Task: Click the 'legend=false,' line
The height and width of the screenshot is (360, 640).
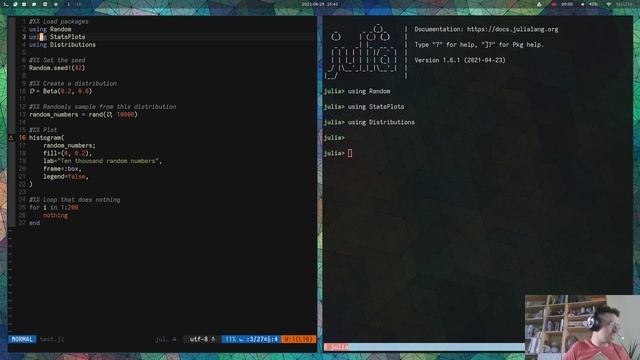Action: (66, 176)
